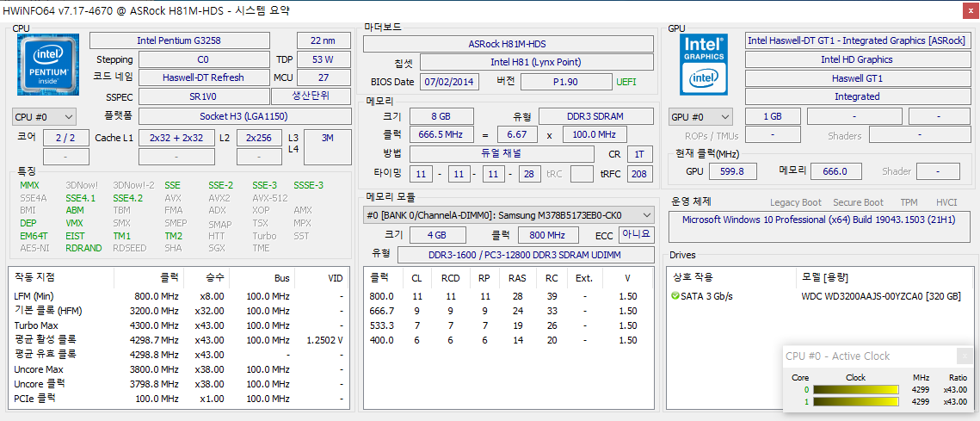Click the C0 stepping value
Image resolution: width=980 pixels, height=421 pixels.
[x=203, y=60]
